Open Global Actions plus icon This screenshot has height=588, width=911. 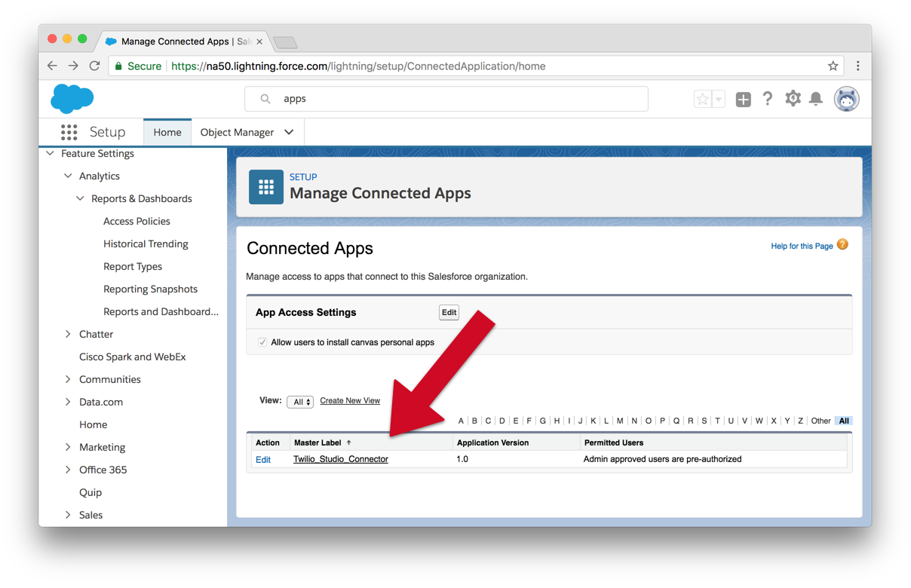(743, 99)
